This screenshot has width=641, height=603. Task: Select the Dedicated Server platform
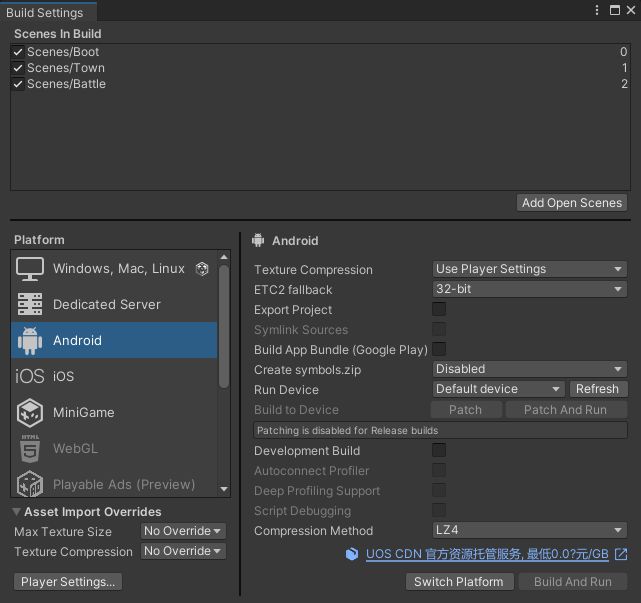[114, 304]
